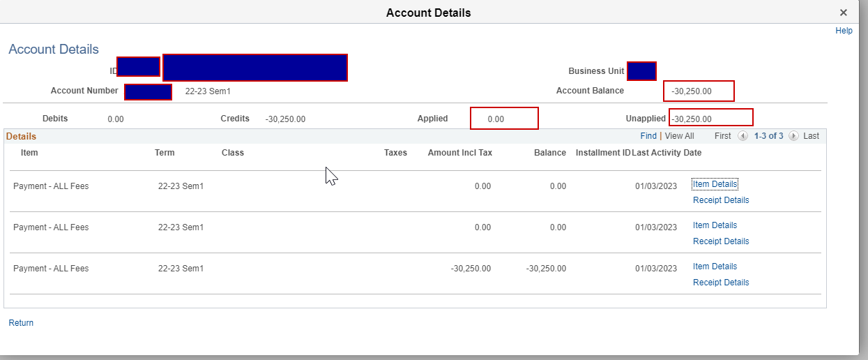Click the Business Unit label
The width and height of the screenshot is (868, 360).
tap(596, 71)
